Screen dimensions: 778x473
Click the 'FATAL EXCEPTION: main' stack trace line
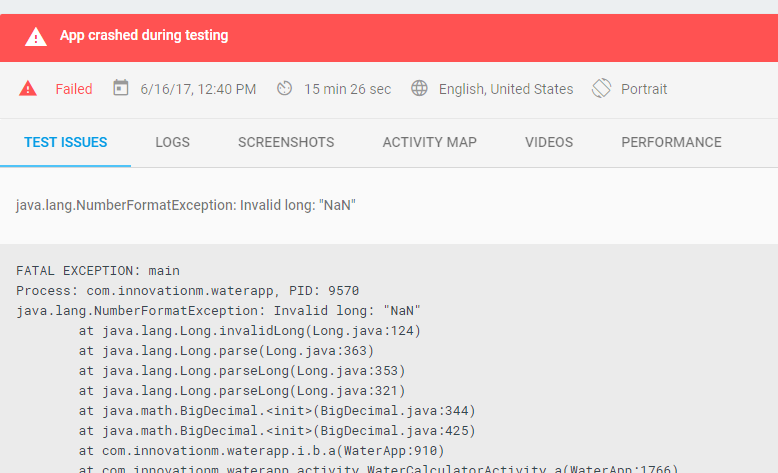[x=98, y=270]
